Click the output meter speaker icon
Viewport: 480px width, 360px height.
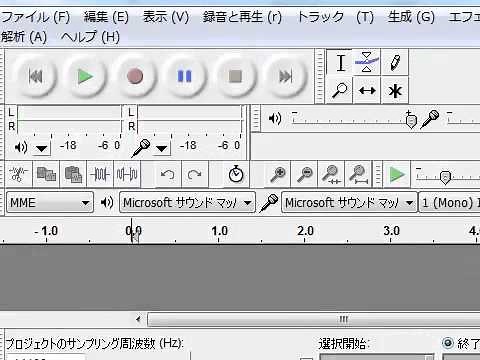pos(21,147)
